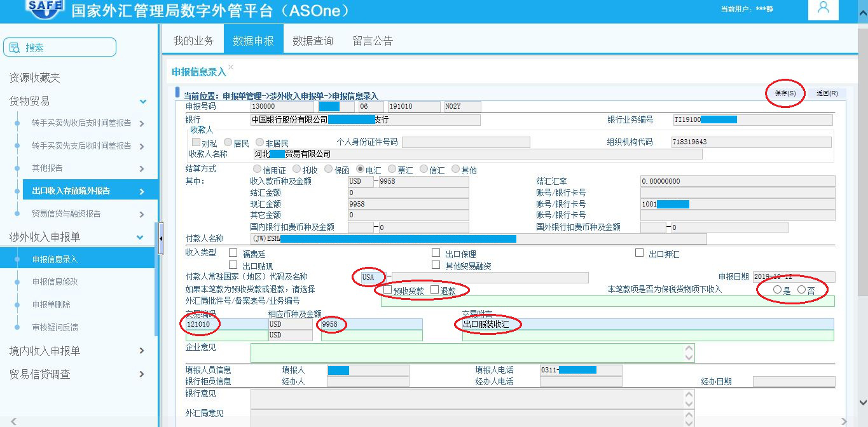Click the left horizontal scroll arrow

tap(13, 422)
